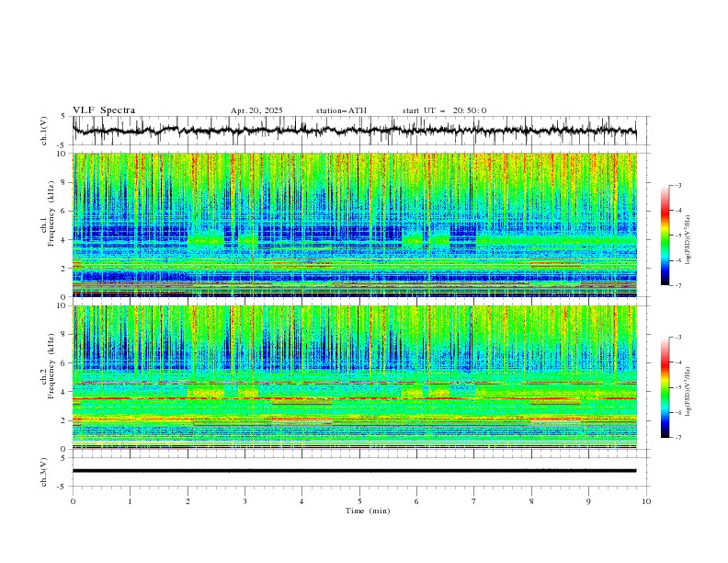The image size is (728, 563).
Task: Select the ch.1 Frequency (kHz) axis label
Action: [48, 214]
